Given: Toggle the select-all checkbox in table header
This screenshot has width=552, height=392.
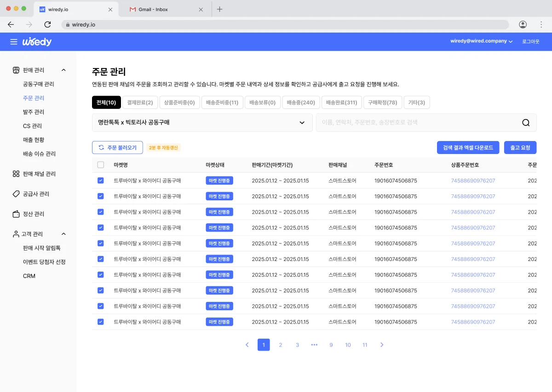Looking at the screenshot, I should click(x=100, y=165).
